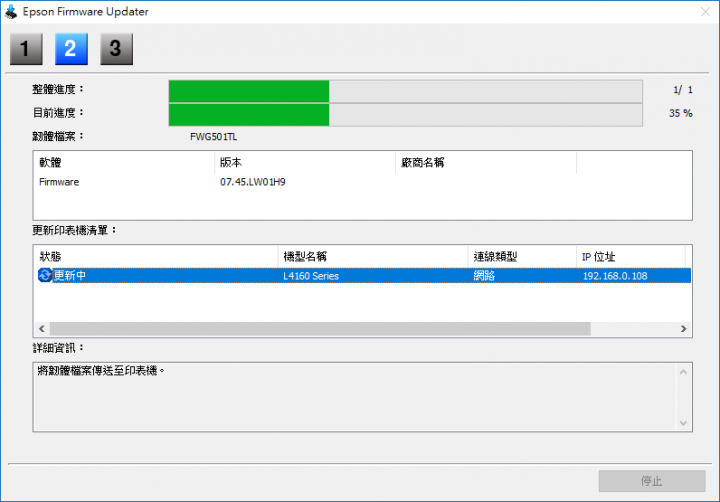
Task: Click the 廠商名稱 column header
Action: pyautogui.click(x=485, y=163)
